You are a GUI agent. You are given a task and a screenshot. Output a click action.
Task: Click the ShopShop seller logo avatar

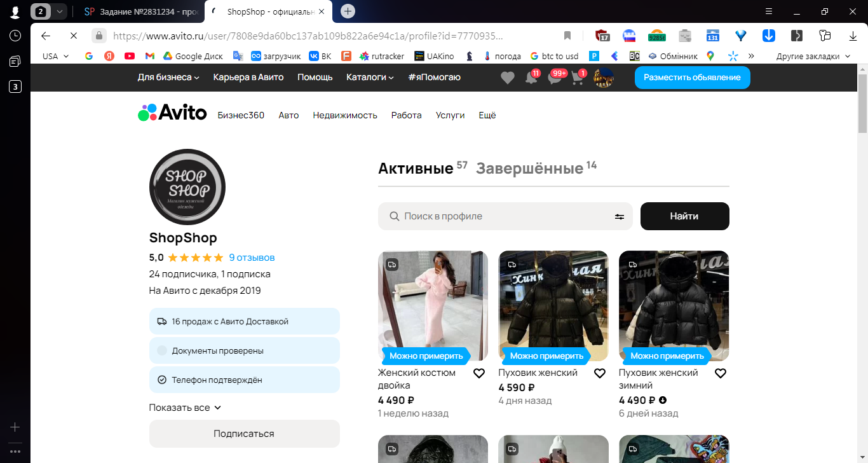[x=187, y=187]
